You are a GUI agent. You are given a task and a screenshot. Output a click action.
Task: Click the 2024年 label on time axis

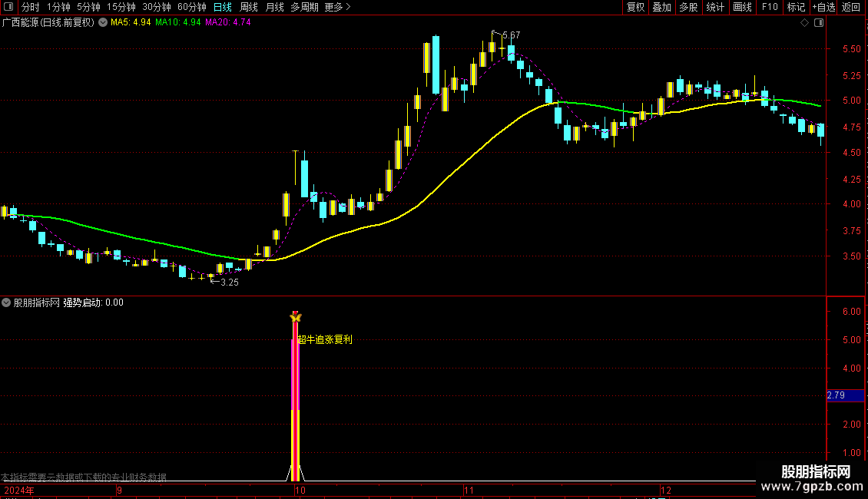coord(19,491)
